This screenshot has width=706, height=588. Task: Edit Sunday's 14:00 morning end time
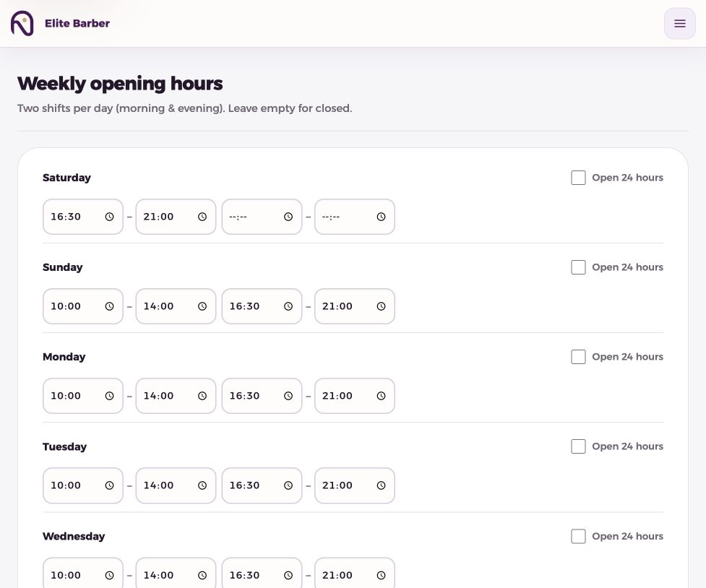click(x=176, y=306)
